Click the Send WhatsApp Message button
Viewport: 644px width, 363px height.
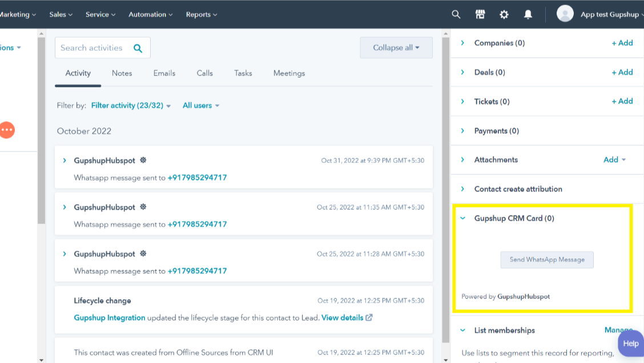[546, 260]
